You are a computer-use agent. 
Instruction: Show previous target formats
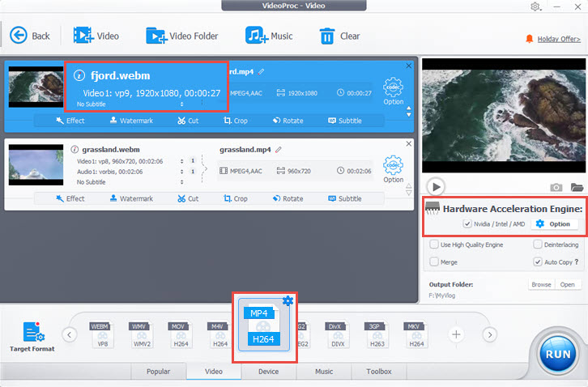pyautogui.click(x=70, y=334)
